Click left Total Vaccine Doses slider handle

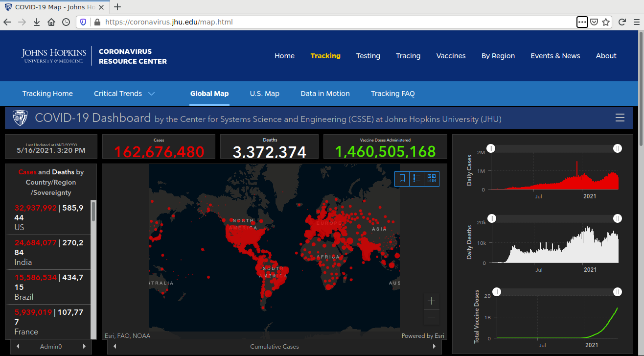tap(497, 292)
